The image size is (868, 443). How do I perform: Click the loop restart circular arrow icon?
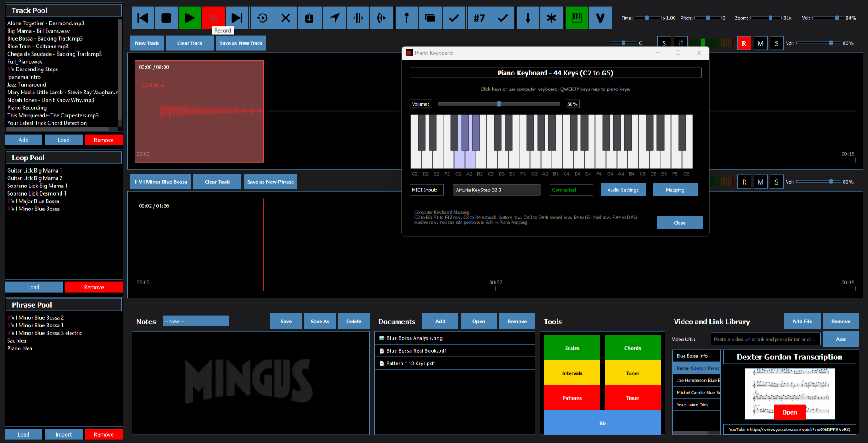tap(262, 18)
